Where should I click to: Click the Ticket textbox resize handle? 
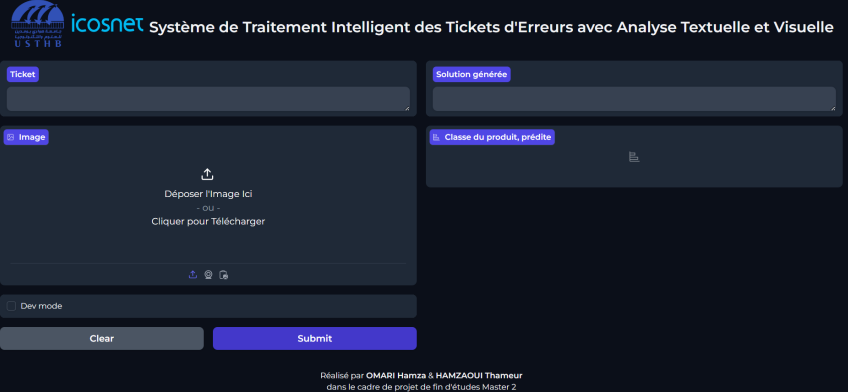click(x=407, y=108)
